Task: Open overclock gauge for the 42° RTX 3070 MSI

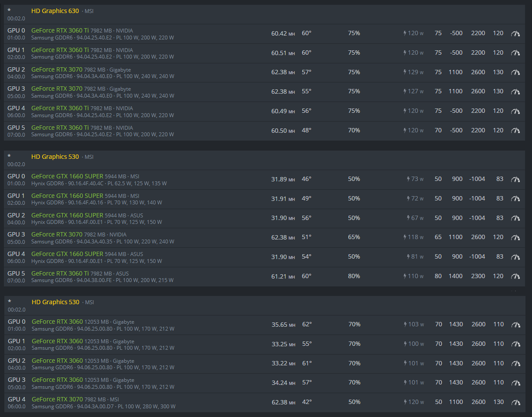Action: (x=516, y=402)
